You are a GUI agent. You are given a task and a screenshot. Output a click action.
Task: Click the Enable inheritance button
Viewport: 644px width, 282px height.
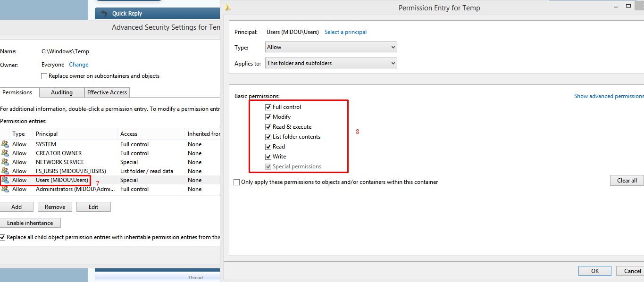tap(30, 223)
